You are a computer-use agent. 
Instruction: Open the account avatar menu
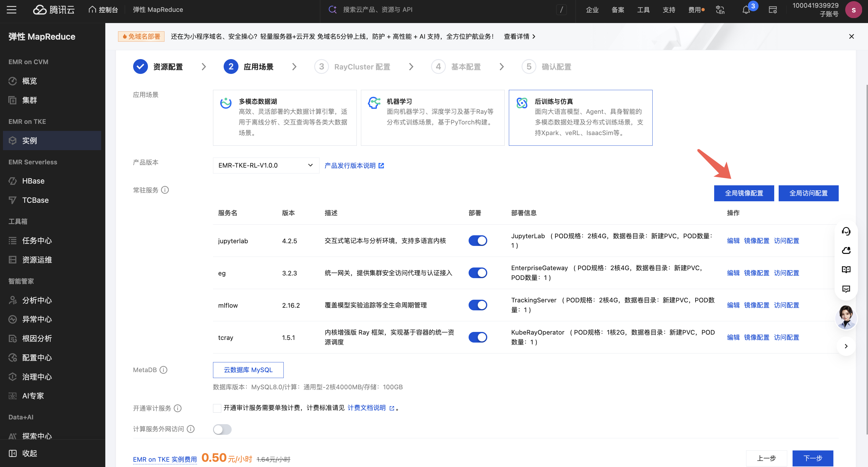854,10
